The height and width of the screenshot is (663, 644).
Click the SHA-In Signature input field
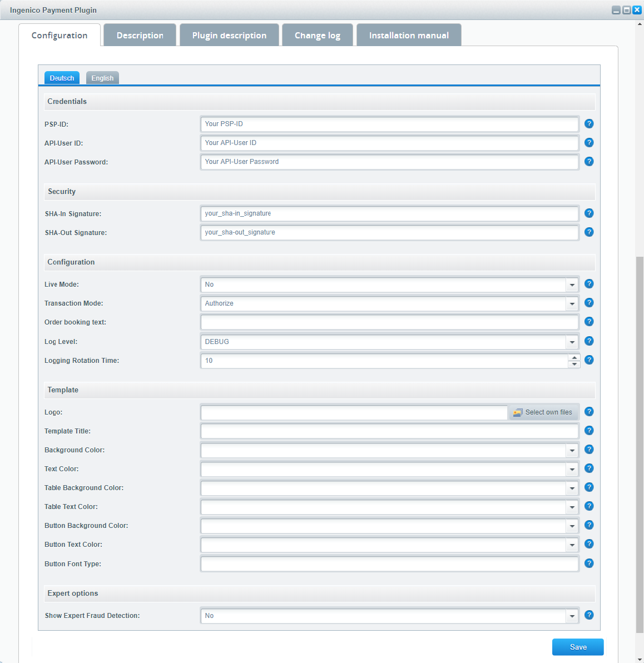[x=389, y=213]
